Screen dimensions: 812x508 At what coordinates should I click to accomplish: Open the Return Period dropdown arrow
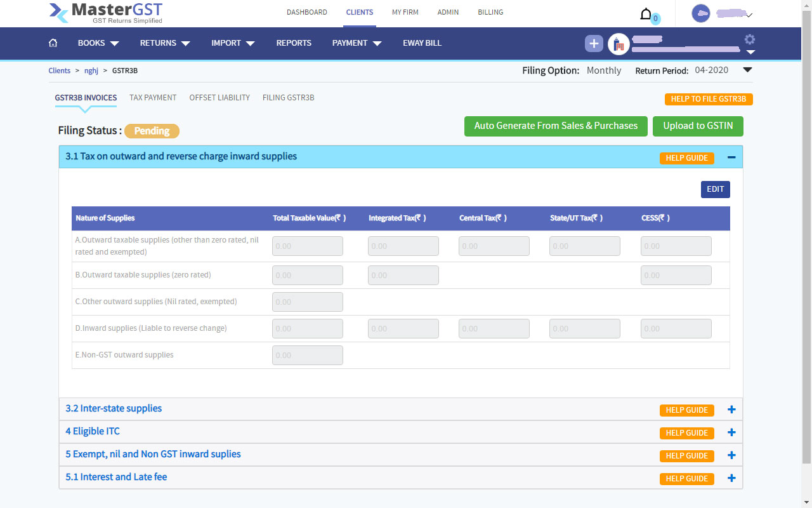pyautogui.click(x=747, y=70)
